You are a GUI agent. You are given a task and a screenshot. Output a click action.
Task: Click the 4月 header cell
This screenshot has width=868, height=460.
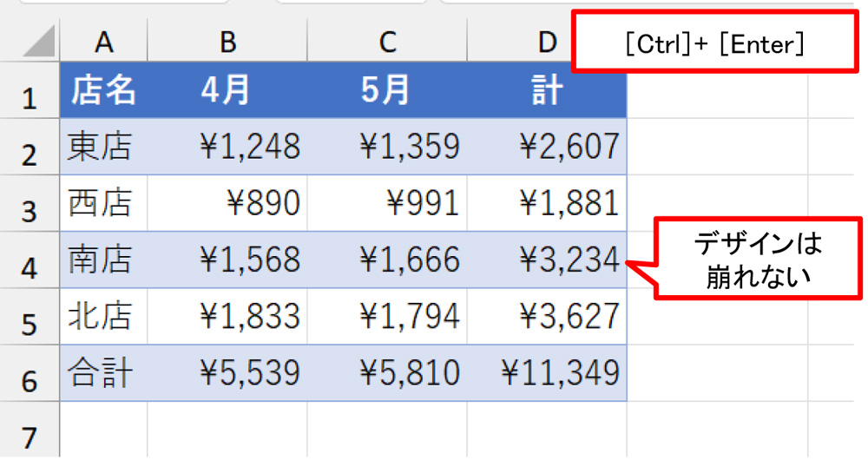[x=227, y=90]
